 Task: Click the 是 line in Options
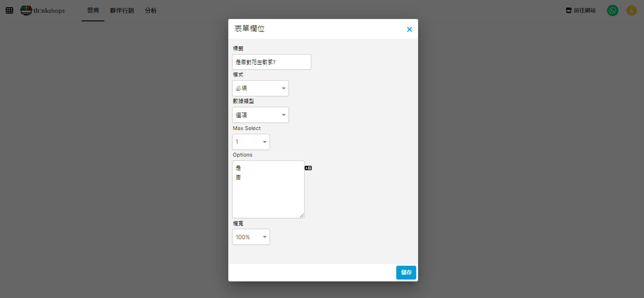coord(239,168)
